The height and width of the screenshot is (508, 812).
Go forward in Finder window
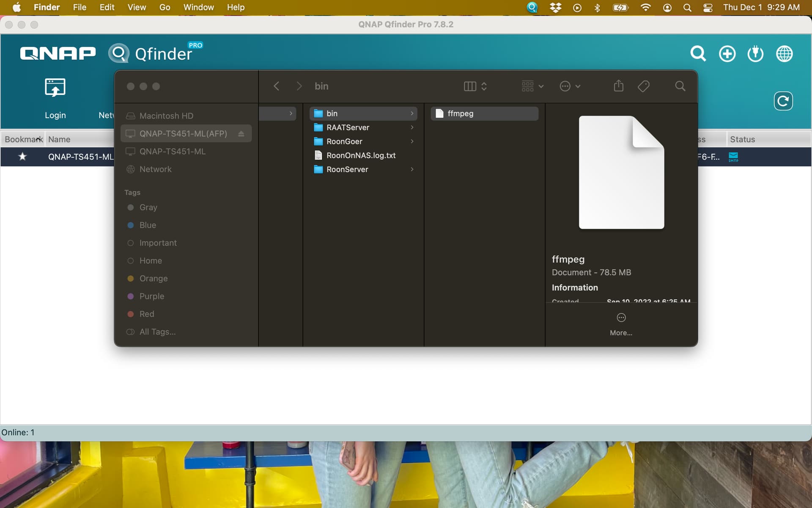299,86
